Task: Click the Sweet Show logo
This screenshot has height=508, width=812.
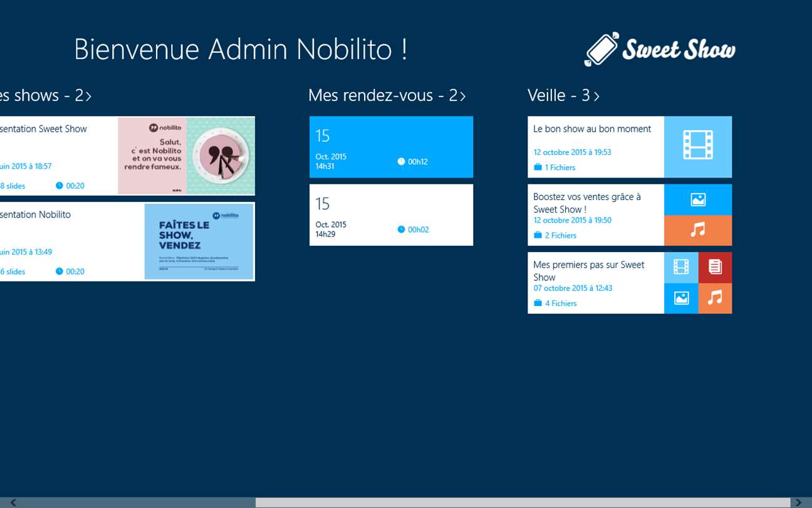Action: click(x=660, y=49)
